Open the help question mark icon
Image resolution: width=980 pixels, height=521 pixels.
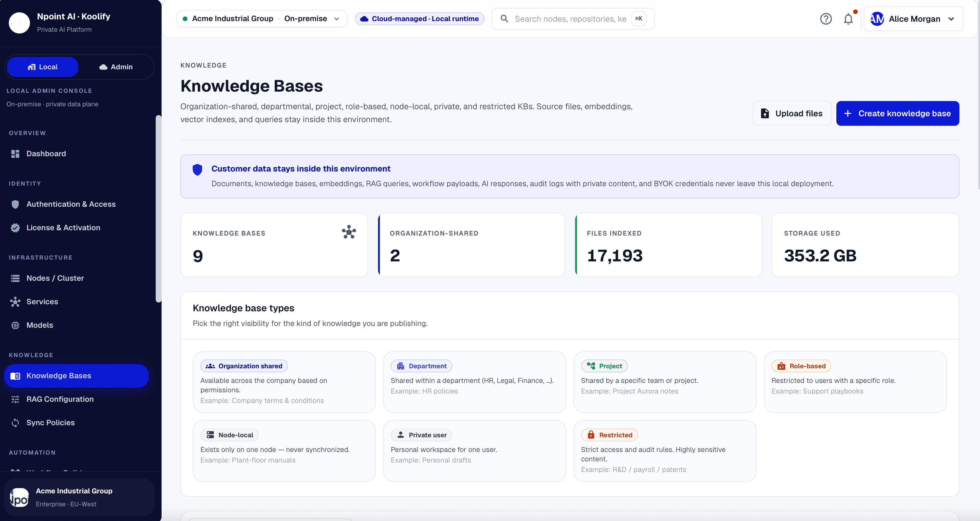825,19
